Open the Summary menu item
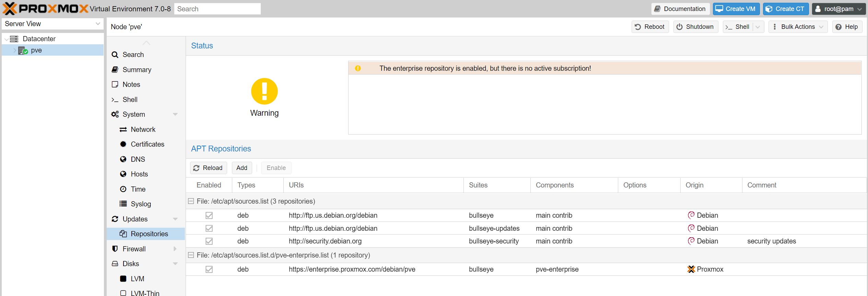This screenshot has height=296, width=868. coord(137,70)
